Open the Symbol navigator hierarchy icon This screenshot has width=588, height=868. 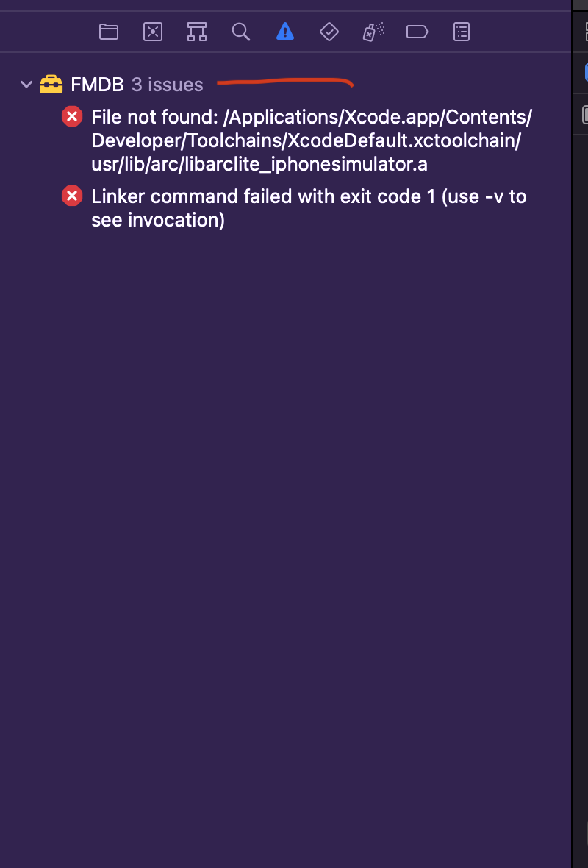click(196, 32)
